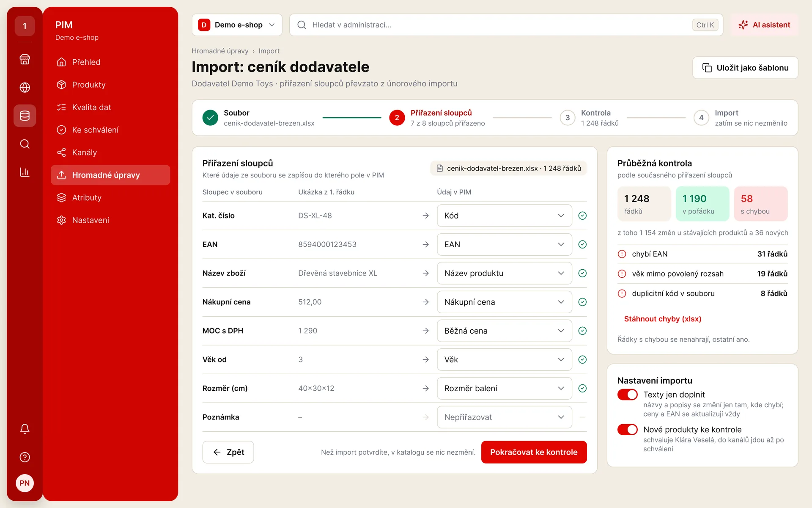Click the green check icon for Kód row
Image resolution: width=812 pixels, height=508 pixels.
582,215
